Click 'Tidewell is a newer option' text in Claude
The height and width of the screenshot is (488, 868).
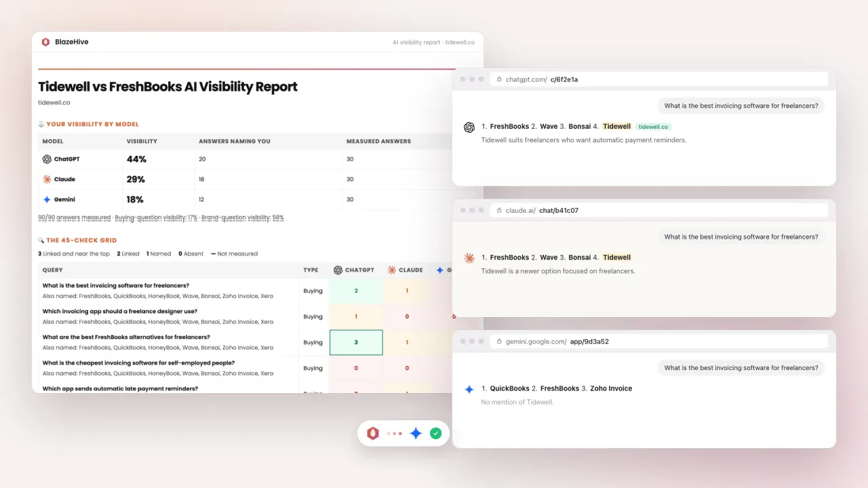click(558, 271)
